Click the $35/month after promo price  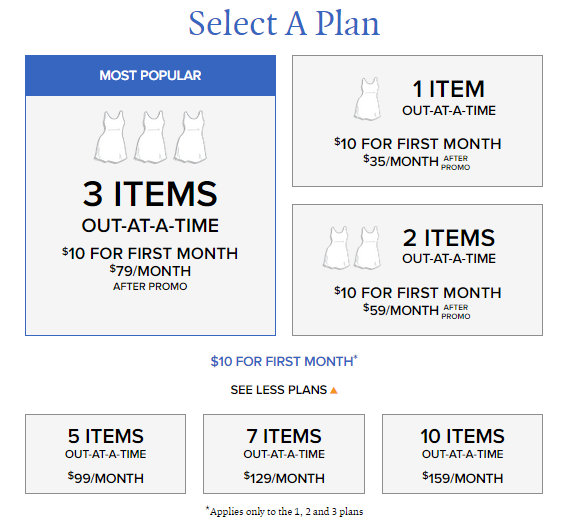coord(417,162)
